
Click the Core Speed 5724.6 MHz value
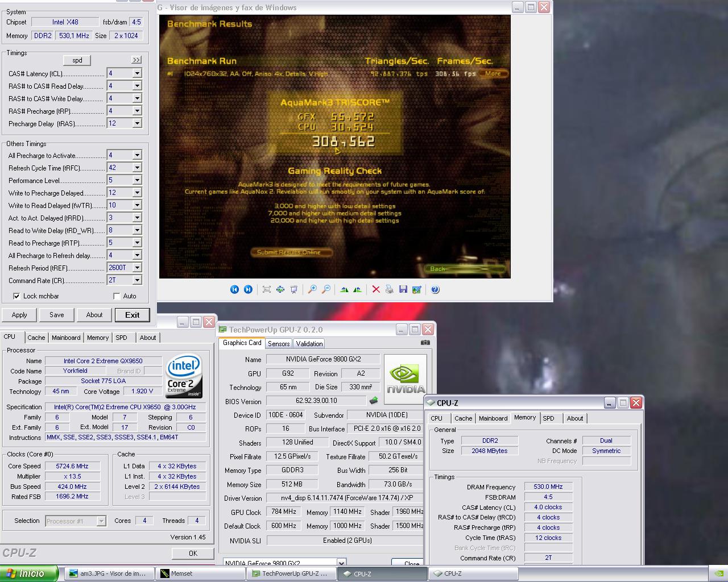[72, 466]
